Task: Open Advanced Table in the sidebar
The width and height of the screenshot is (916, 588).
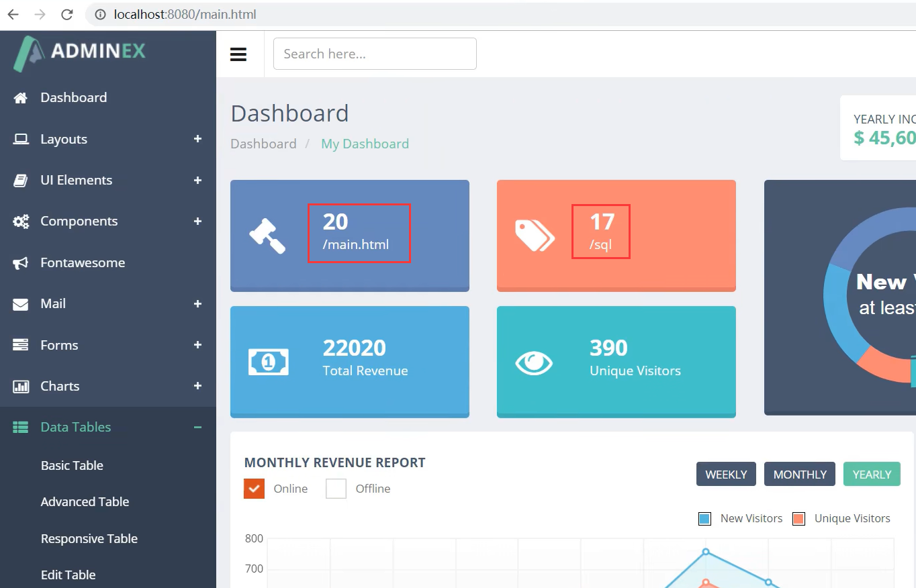Action: [x=85, y=501]
